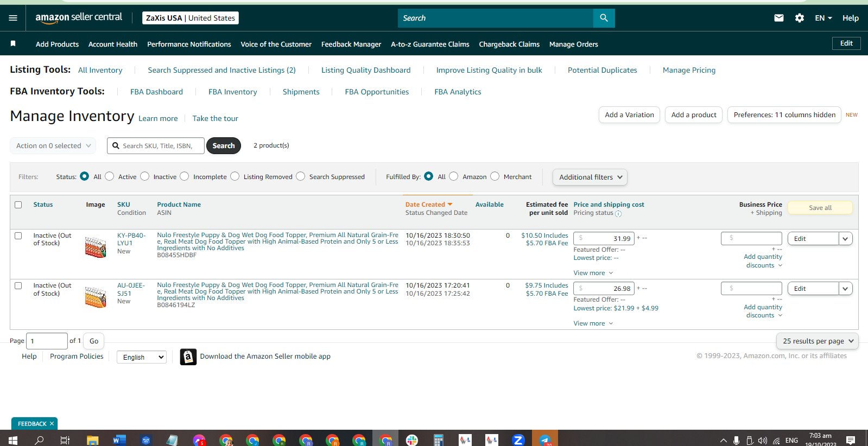Screen dimensions: 868x446
Task: Sort by Date Created column arrow
Action: (450, 205)
